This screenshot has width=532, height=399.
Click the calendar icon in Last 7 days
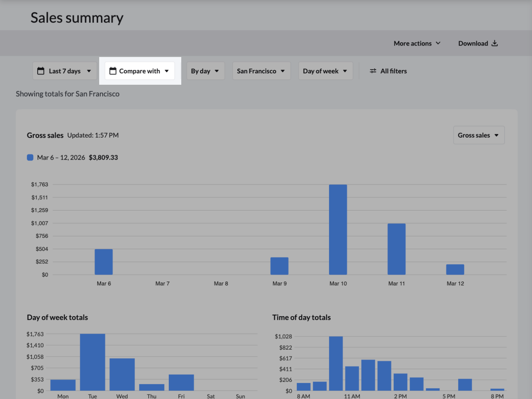pos(41,71)
